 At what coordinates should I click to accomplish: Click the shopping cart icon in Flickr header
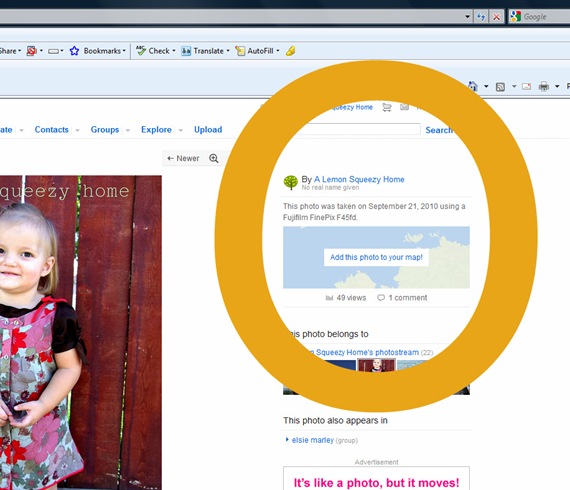[387, 107]
